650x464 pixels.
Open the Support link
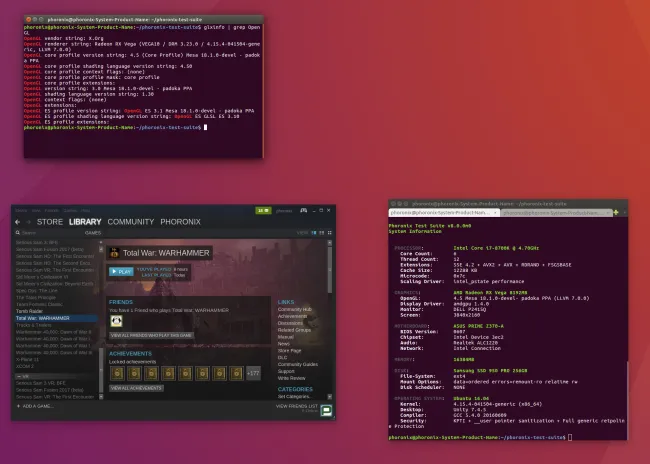(x=286, y=371)
